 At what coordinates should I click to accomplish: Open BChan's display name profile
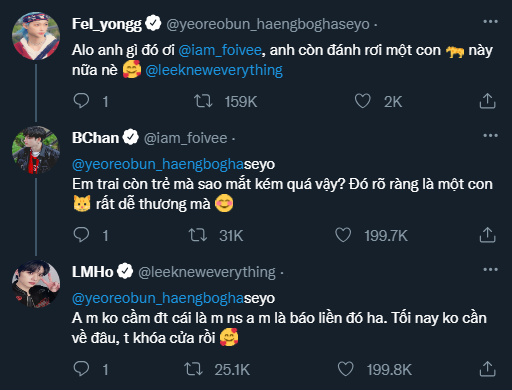pyautogui.click(x=95, y=138)
